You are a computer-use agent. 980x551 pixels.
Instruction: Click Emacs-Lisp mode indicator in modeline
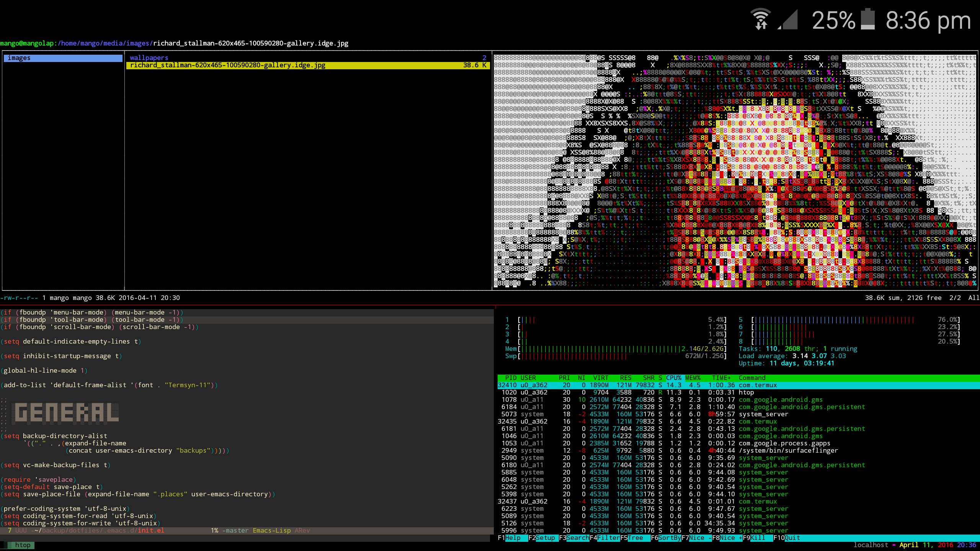point(272,530)
